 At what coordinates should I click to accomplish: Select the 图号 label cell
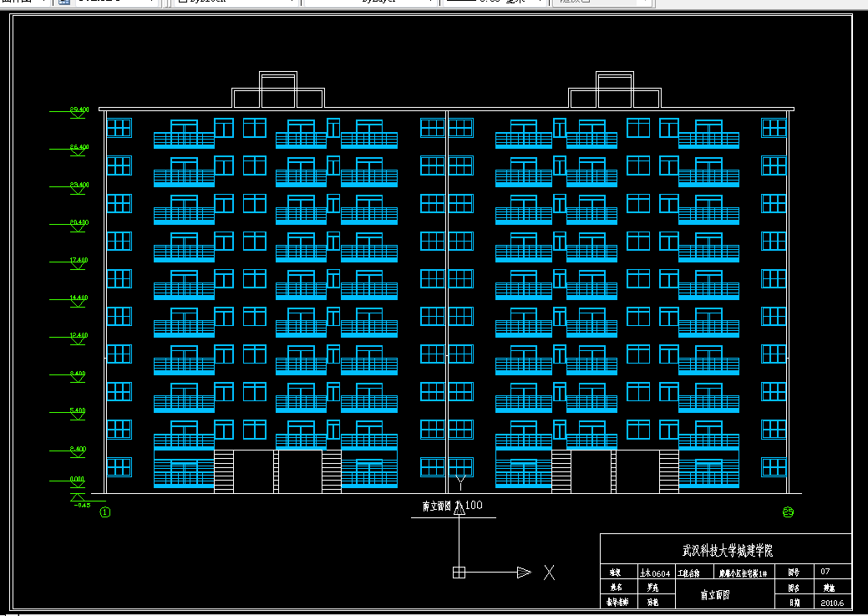click(x=794, y=573)
